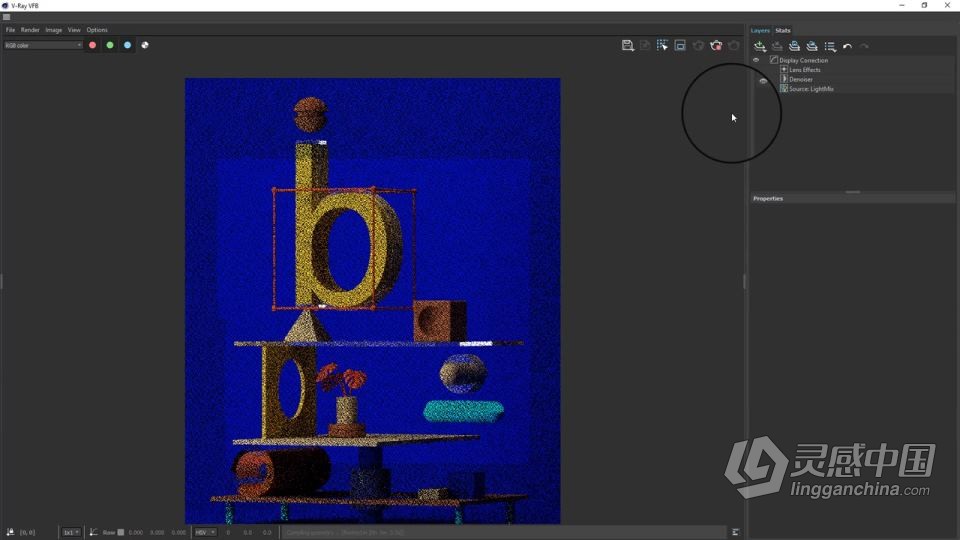Image resolution: width=960 pixels, height=540 pixels.
Task: Click the rendered image in the frame buffer
Action: click(x=373, y=301)
